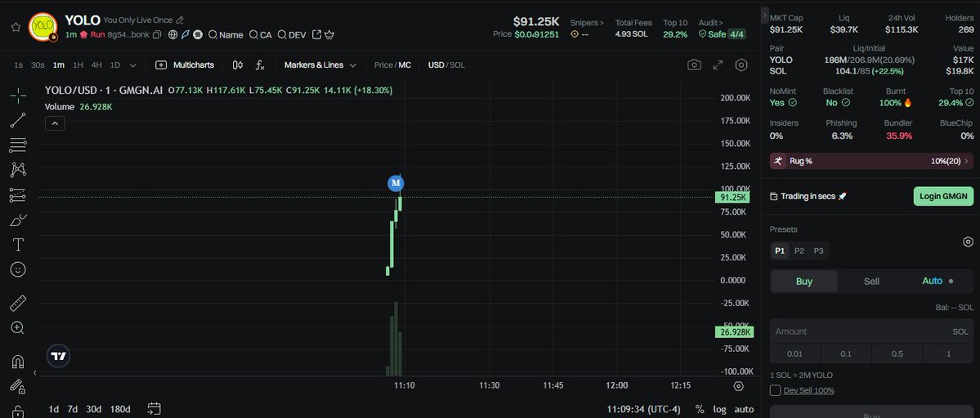Open price axis settings gear
The height and width of the screenshot is (418, 980).
coord(738,386)
